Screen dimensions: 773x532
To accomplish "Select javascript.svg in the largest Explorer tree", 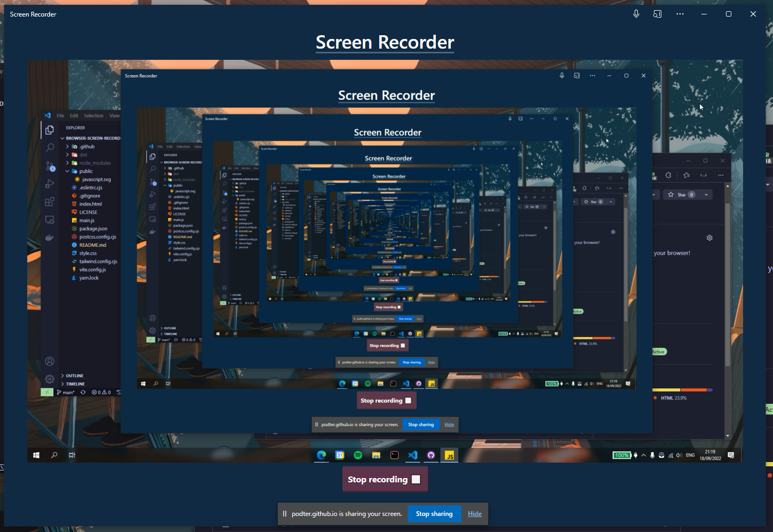I will tap(97, 179).
